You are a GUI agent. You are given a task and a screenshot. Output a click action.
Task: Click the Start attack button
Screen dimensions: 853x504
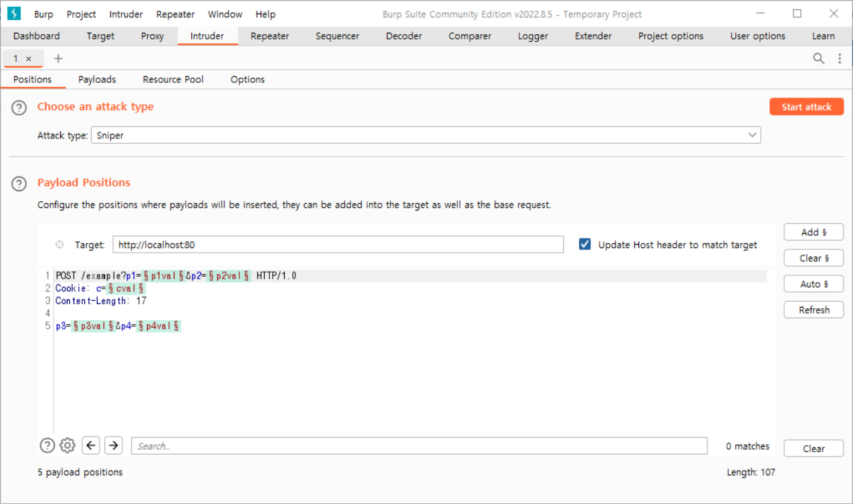click(806, 107)
